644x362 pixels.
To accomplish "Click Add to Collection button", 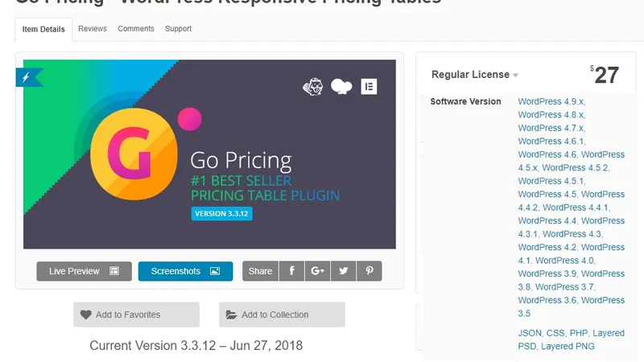I will pyautogui.click(x=283, y=315).
